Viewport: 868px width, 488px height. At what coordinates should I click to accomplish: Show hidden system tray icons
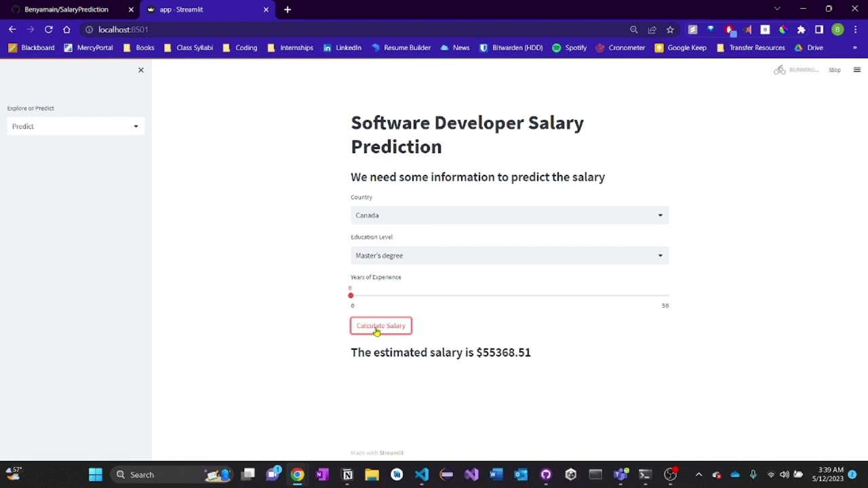699,474
